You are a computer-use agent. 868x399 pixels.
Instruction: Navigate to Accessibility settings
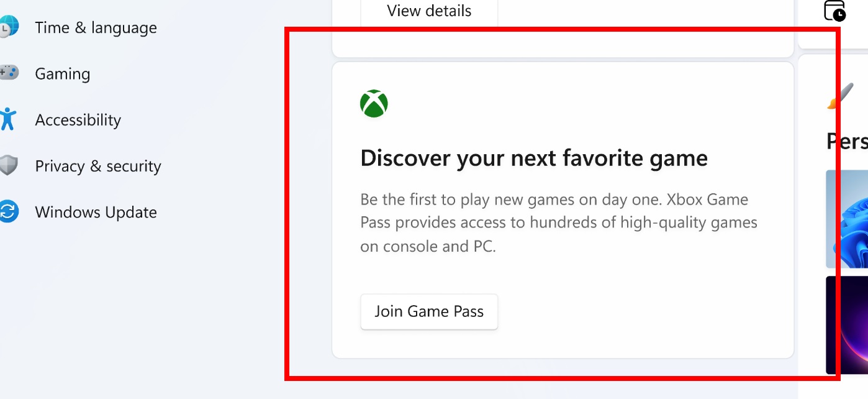[x=78, y=119]
